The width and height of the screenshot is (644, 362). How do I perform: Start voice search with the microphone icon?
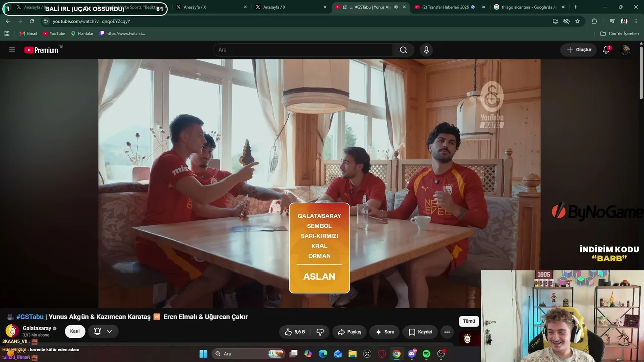426,50
